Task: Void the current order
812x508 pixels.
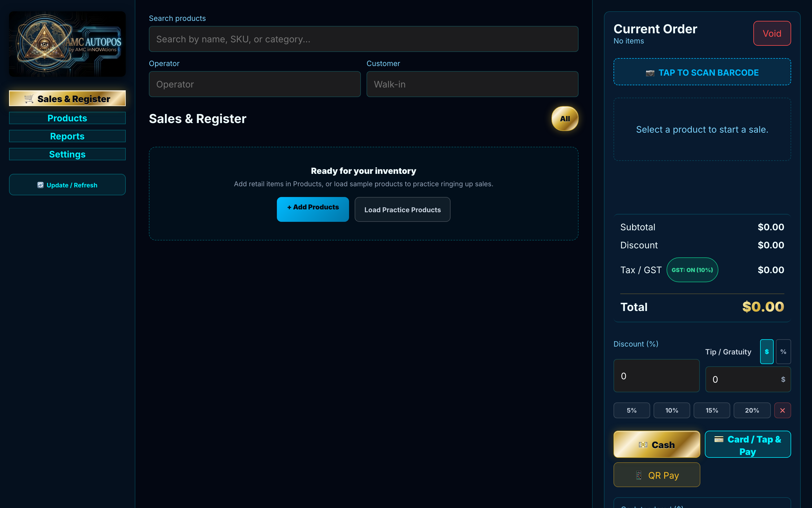Action: [772, 33]
